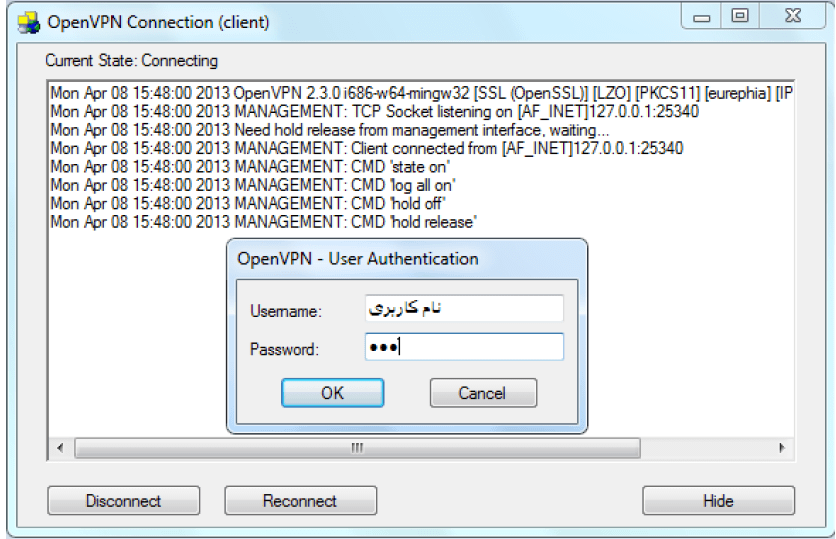Click the OpenVPN network icon in title bar
The width and height of the screenshot is (836, 539).
28,22
